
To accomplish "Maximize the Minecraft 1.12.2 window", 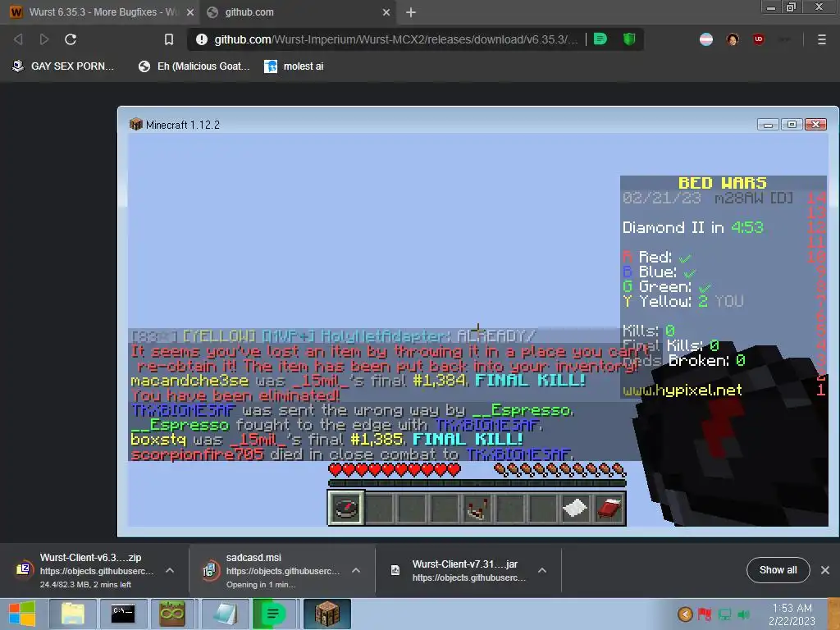I will click(792, 125).
